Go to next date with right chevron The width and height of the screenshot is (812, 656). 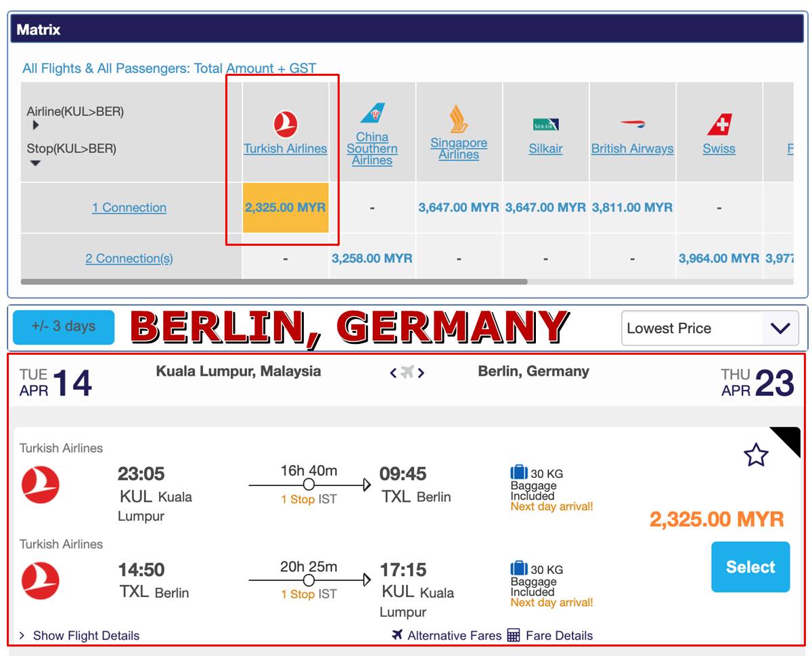(421, 372)
